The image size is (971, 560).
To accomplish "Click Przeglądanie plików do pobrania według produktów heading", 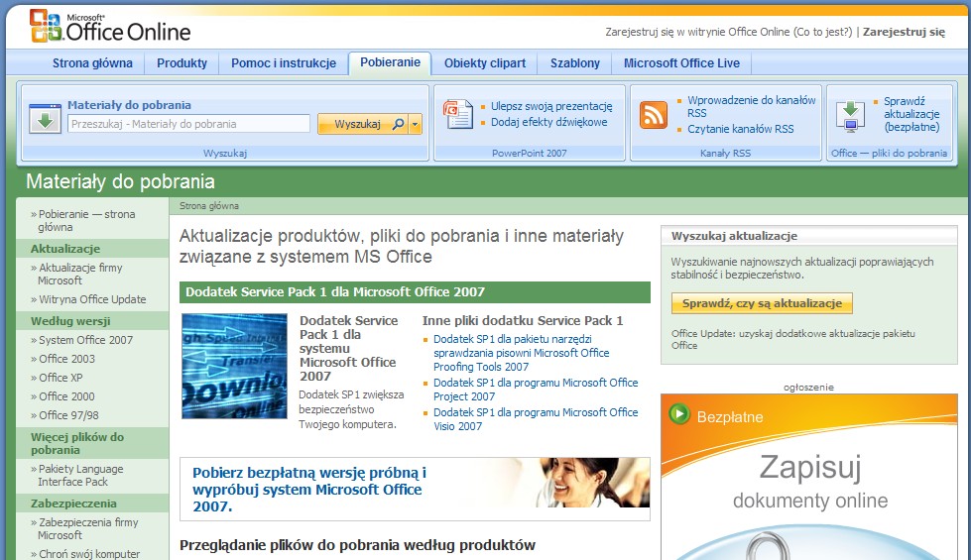I will (x=357, y=545).
